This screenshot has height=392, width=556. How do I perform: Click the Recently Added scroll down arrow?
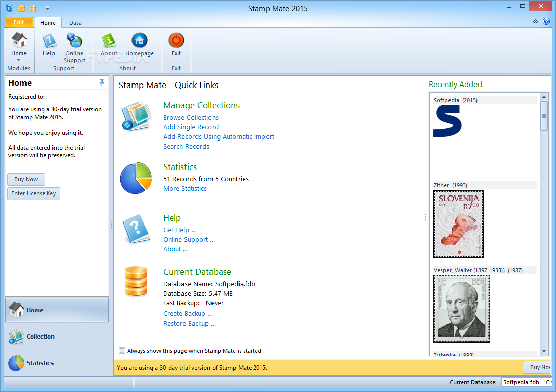(x=544, y=352)
